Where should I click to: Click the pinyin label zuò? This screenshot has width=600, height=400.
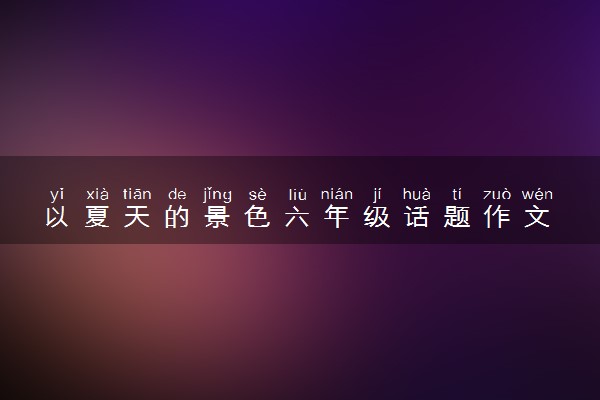coord(497,194)
